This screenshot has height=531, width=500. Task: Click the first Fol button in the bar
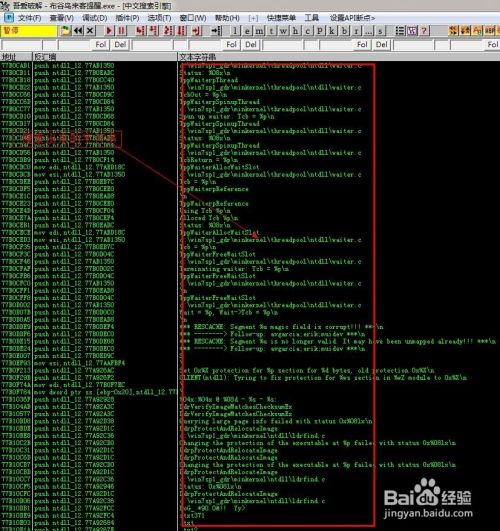point(101,45)
